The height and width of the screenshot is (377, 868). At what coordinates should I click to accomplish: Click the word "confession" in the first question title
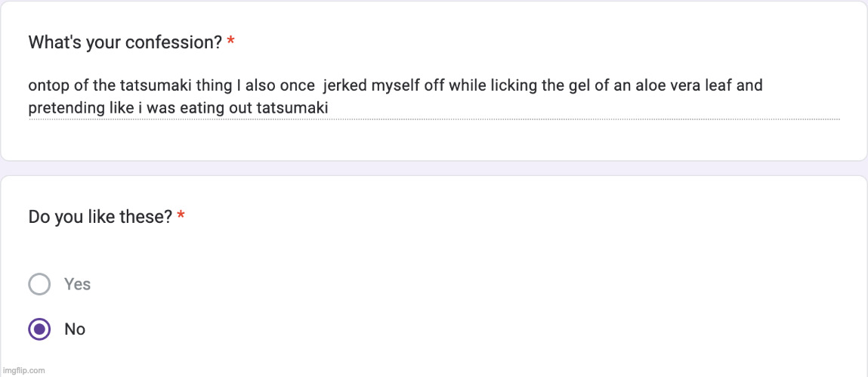pyautogui.click(x=174, y=42)
